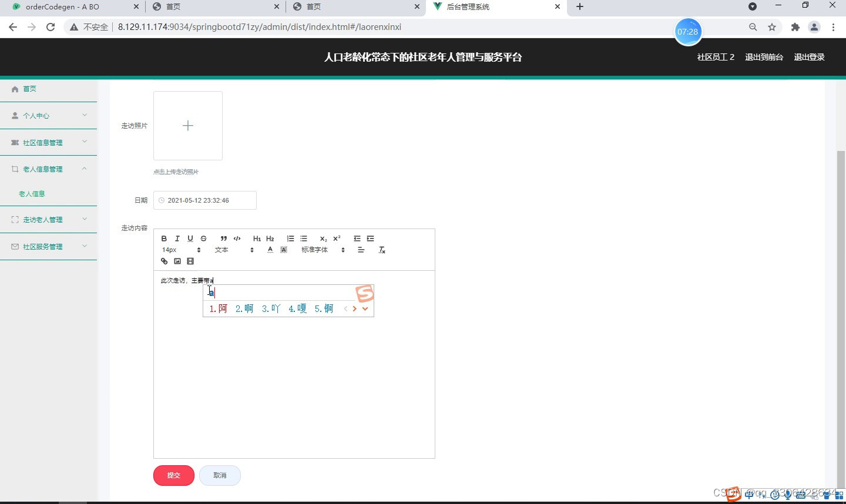
Task: Open the zoom magnifier in the address bar
Action: pos(753,27)
